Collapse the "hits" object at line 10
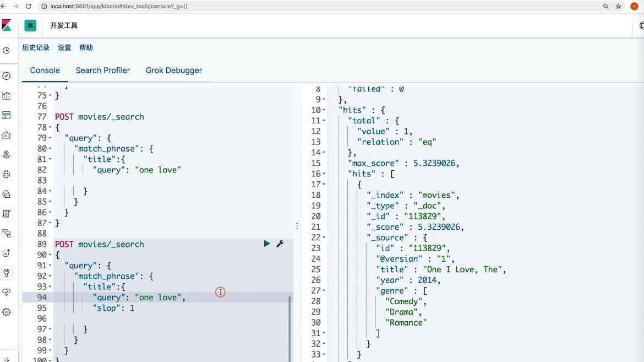This screenshot has width=644, height=362. point(324,110)
